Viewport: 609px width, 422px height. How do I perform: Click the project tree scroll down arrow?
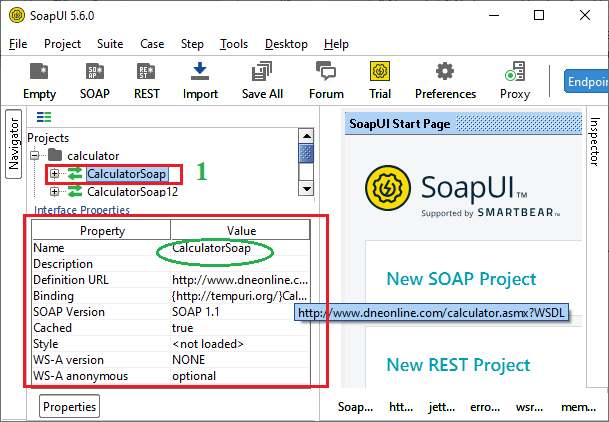tap(306, 189)
